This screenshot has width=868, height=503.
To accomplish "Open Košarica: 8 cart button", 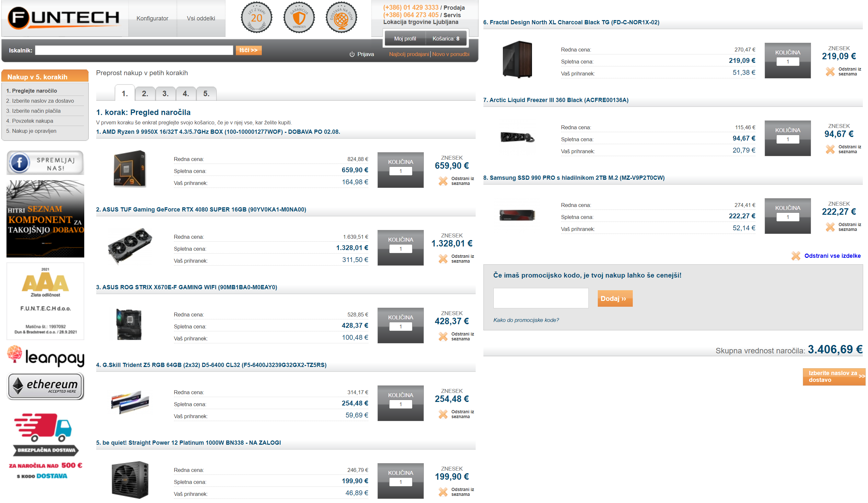I will click(x=446, y=39).
